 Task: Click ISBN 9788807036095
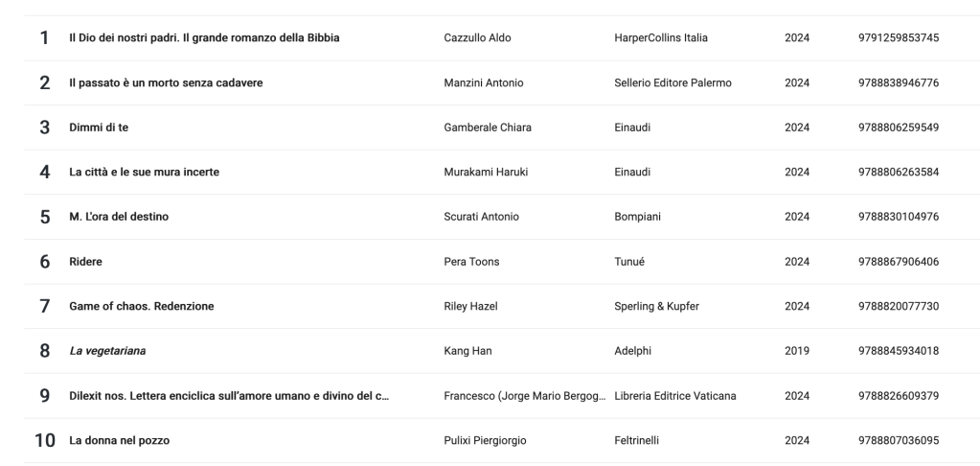pyautogui.click(x=899, y=441)
